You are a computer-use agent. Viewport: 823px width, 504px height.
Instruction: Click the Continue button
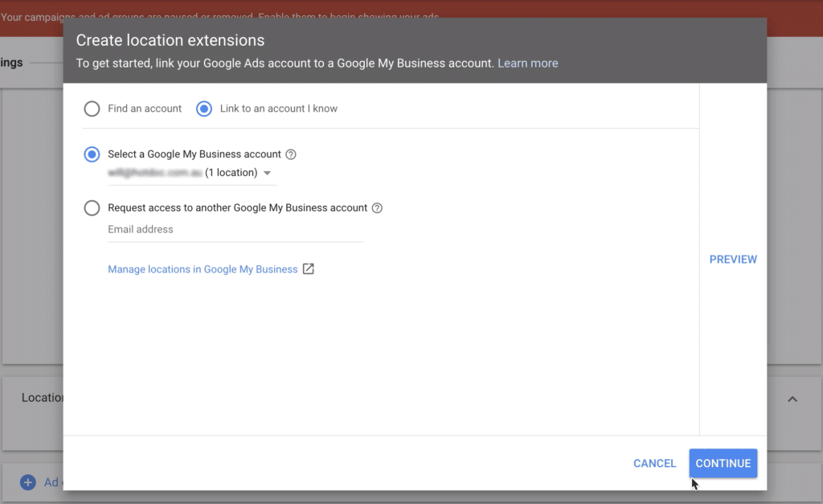point(723,464)
